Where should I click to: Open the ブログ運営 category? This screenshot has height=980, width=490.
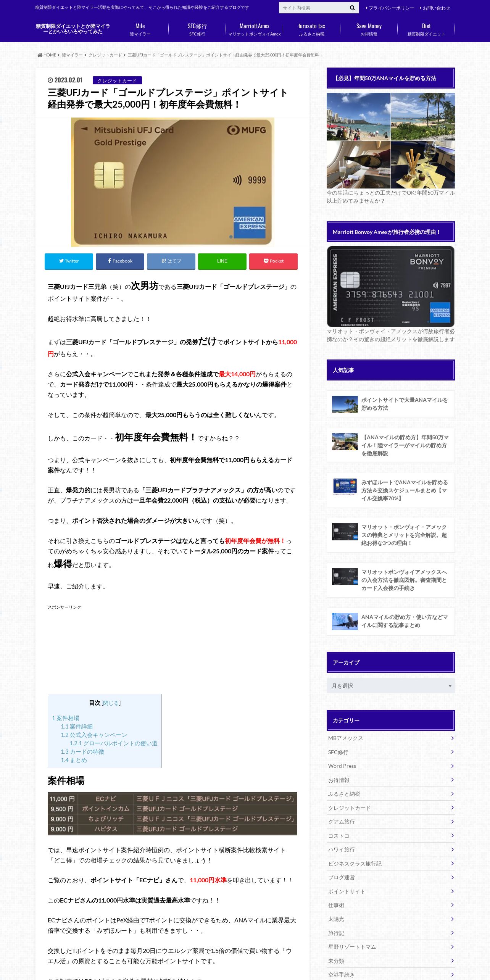point(391,877)
